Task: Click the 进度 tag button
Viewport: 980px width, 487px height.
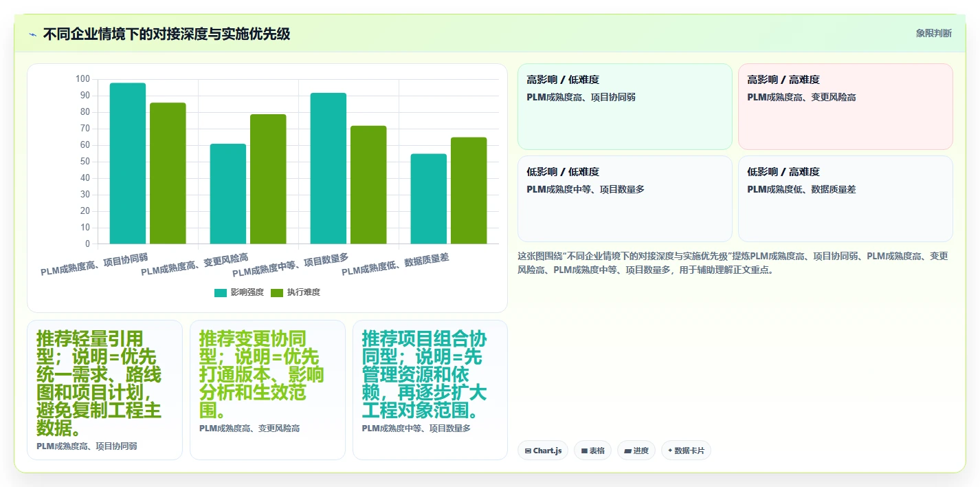Action: pyautogui.click(x=636, y=451)
